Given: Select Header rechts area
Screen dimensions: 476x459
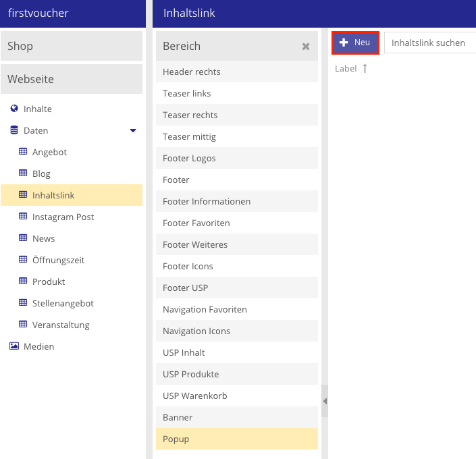Looking at the screenshot, I should coord(237,72).
